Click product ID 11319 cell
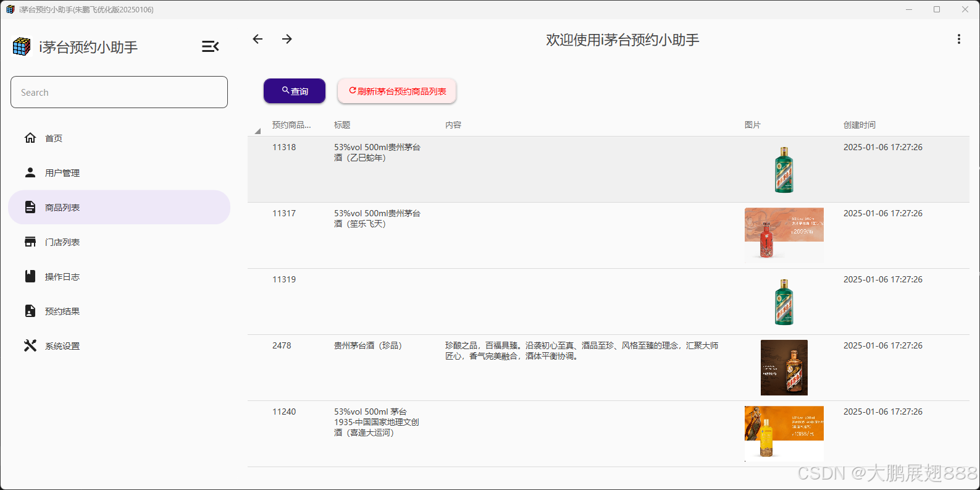Image resolution: width=980 pixels, height=490 pixels. pos(284,279)
